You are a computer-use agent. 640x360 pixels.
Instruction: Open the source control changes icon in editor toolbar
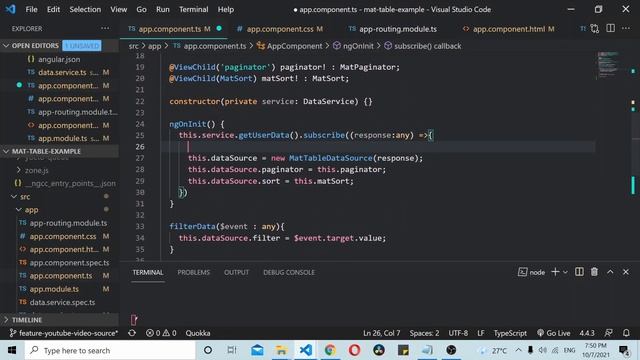point(595,29)
